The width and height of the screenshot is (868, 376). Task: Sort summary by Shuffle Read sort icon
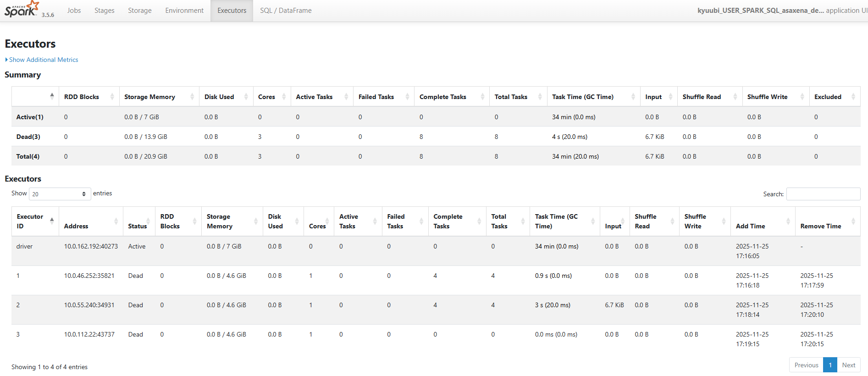point(735,97)
